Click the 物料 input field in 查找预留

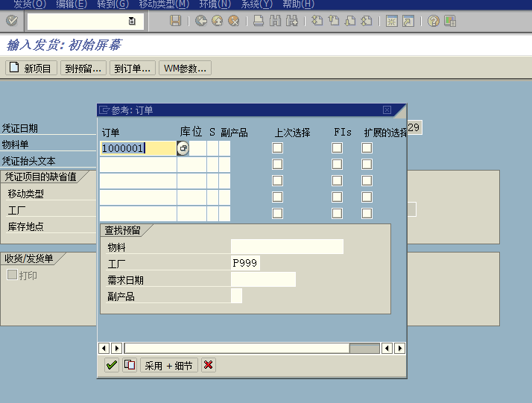[x=287, y=247]
